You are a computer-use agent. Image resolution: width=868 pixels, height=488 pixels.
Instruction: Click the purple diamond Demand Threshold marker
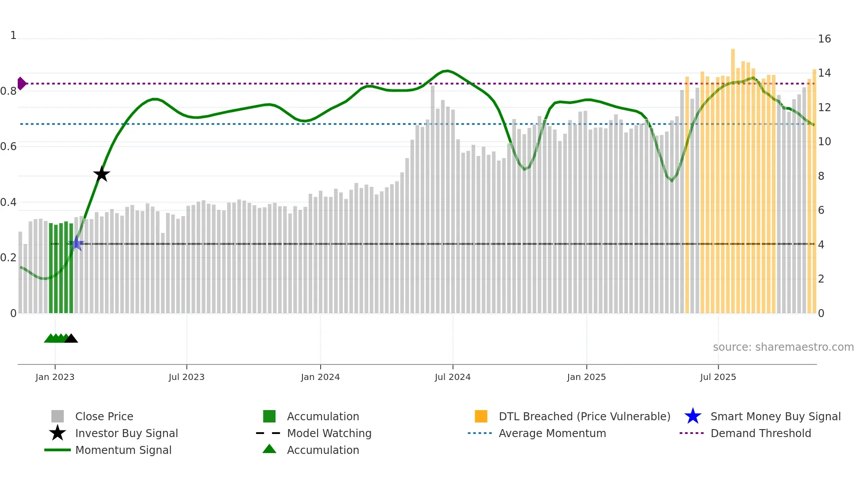point(21,83)
